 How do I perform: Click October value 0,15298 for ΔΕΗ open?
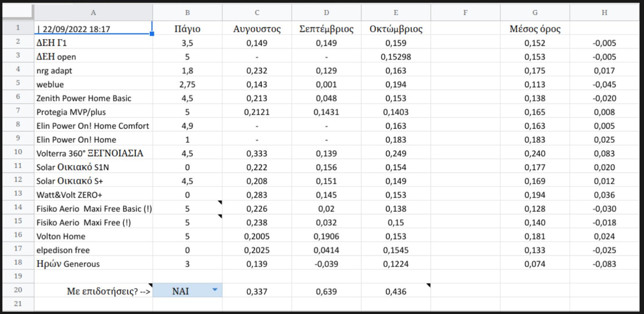[396, 56]
